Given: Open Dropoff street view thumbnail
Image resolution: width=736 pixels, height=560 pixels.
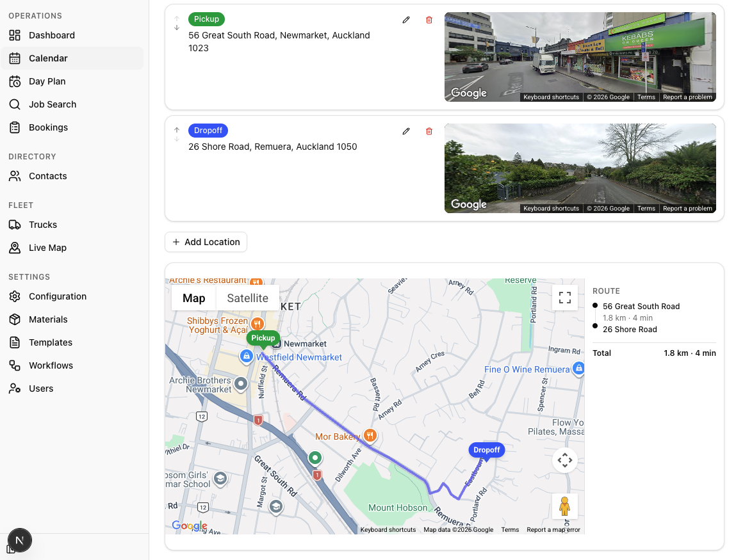Looking at the screenshot, I should (x=580, y=168).
